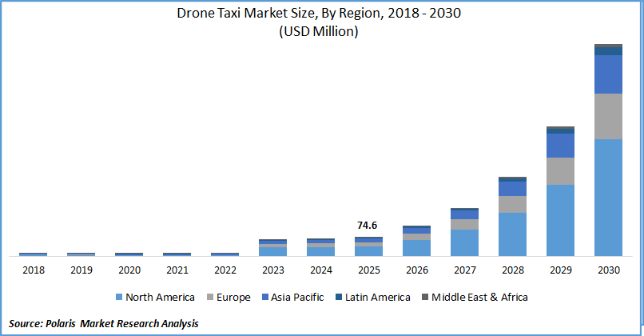Screen dimensions: 644x336
Task: Click the 2019 bar
Action: point(81,254)
